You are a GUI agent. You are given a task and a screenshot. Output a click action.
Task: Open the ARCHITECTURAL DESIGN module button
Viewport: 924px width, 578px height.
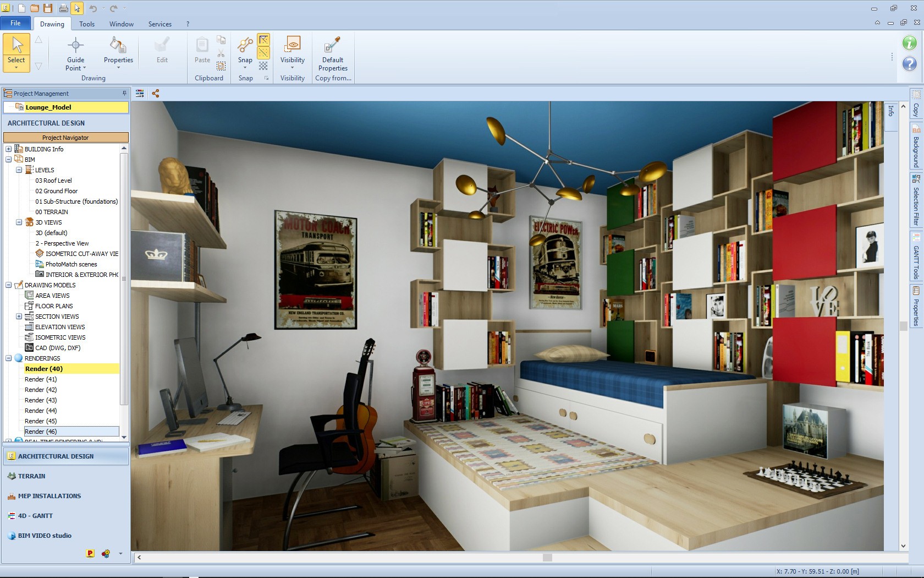click(x=66, y=456)
